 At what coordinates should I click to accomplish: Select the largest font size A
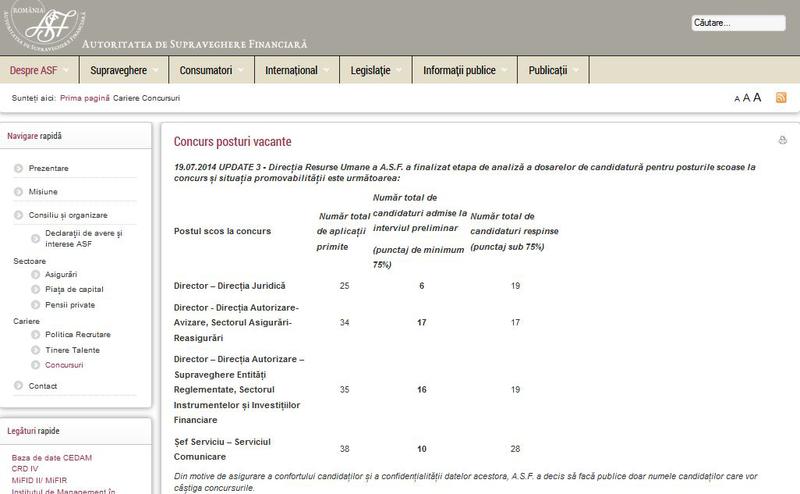758,97
